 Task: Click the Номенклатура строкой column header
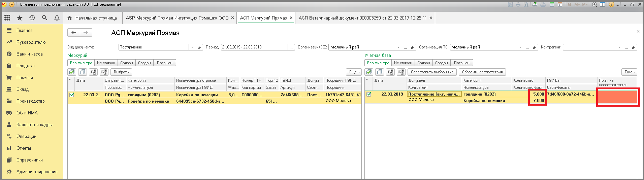(x=200, y=80)
